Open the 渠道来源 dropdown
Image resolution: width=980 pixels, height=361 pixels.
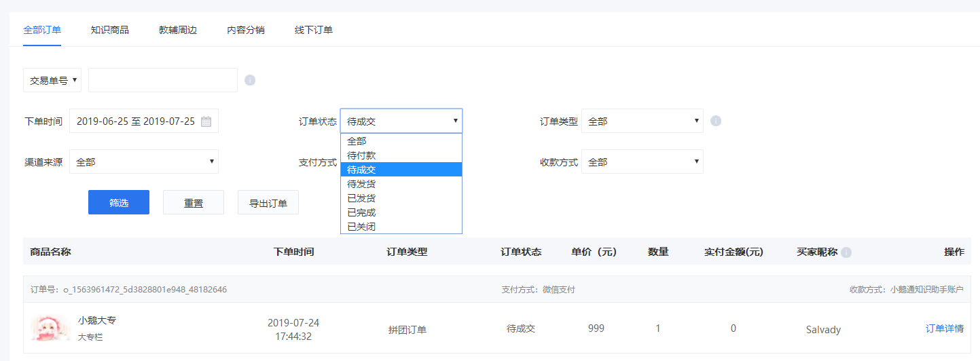point(144,162)
